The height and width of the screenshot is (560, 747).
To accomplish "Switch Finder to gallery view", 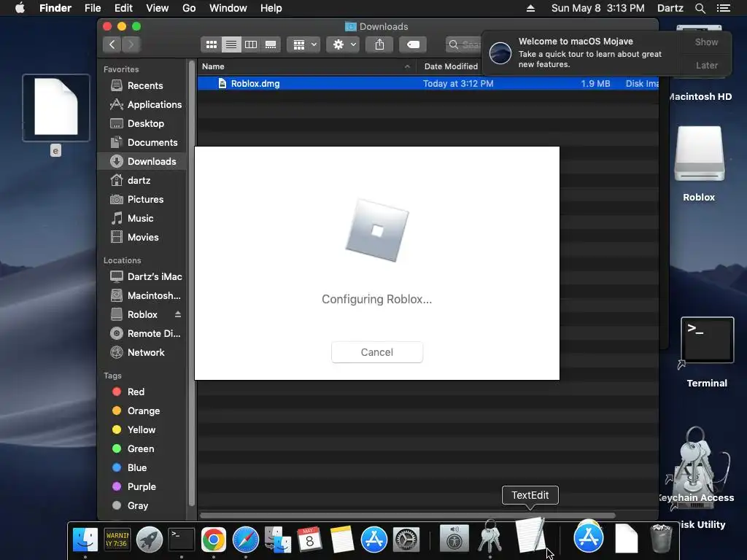I will point(271,44).
